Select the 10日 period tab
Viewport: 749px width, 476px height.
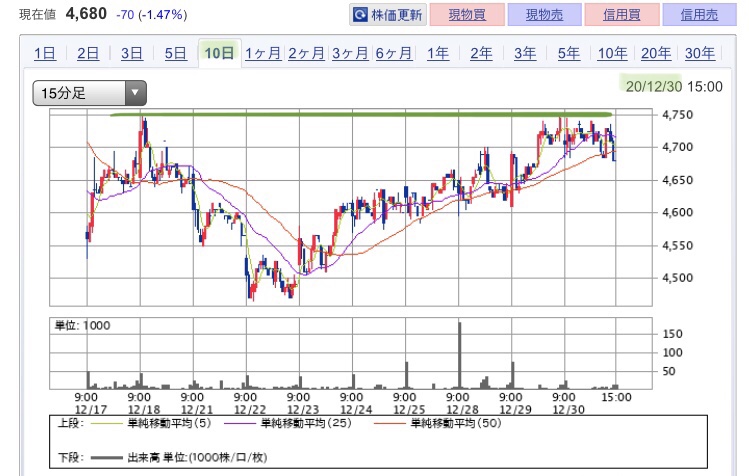219,53
